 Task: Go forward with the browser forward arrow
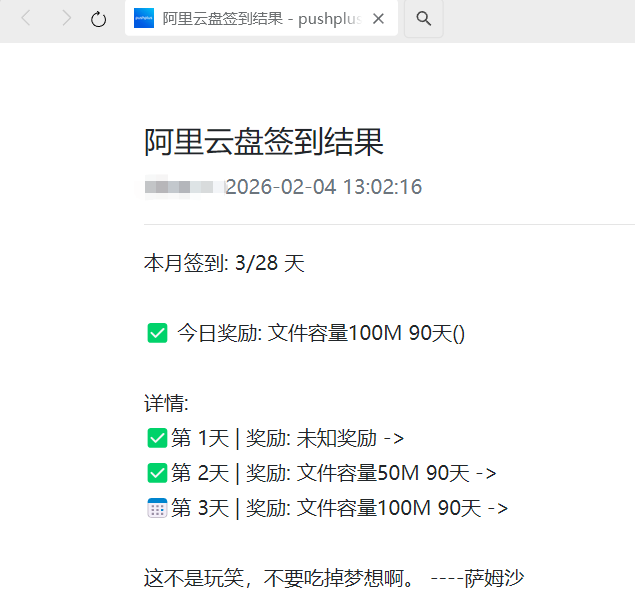coord(66,18)
